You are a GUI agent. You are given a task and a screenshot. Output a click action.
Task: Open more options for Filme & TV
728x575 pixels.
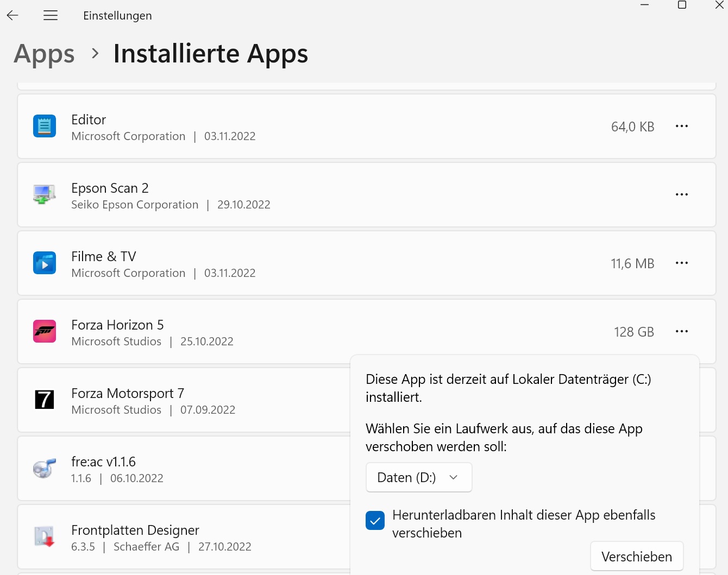pyautogui.click(x=682, y=263)
